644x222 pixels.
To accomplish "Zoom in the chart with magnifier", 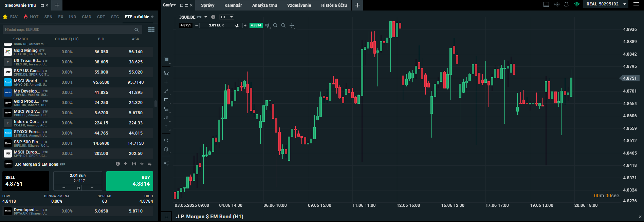I will click(283, 25).
